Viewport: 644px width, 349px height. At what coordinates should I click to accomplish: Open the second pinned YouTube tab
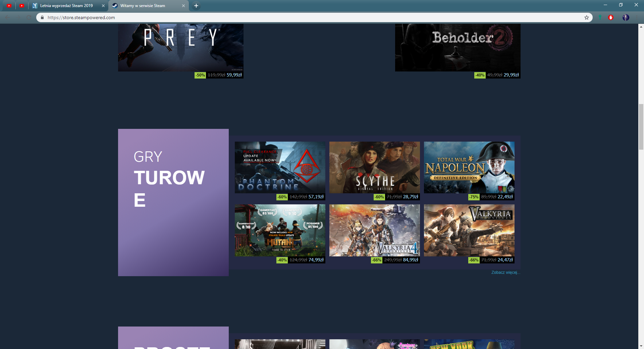pyautogui.click(x=22, y=6)
